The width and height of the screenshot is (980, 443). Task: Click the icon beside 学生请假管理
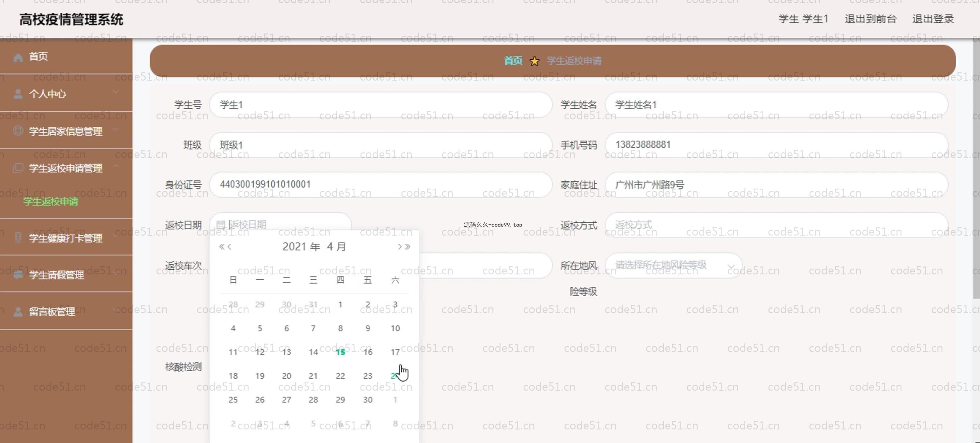[18, 274]
